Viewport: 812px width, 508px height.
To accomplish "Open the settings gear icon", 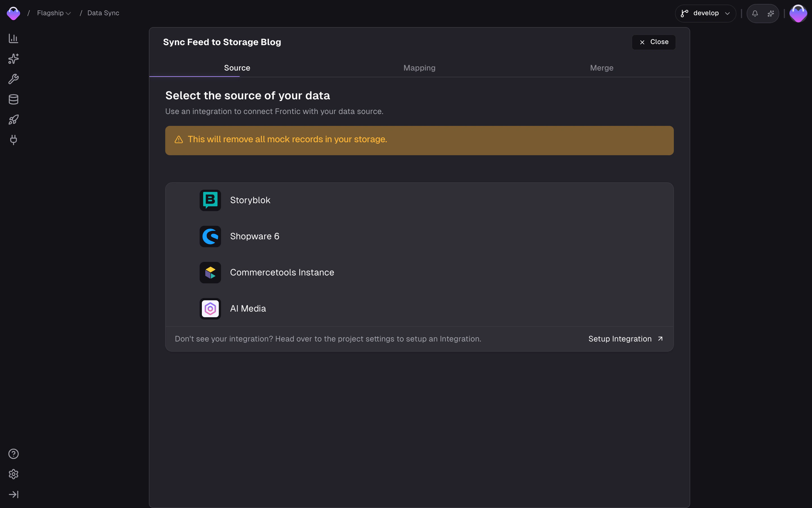I will [x=14, y=474].
